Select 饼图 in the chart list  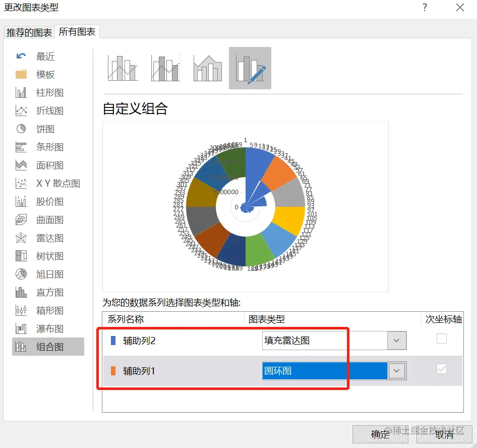tap(45, 129)
